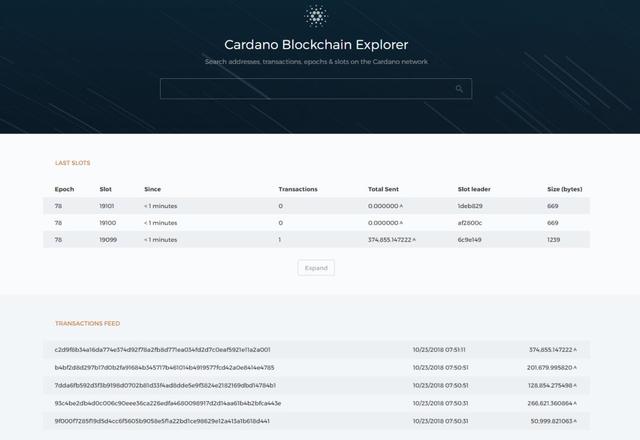Click '< 1 minutes' in slot 19100 row
The image size is (640, 440).
point(160,223)
